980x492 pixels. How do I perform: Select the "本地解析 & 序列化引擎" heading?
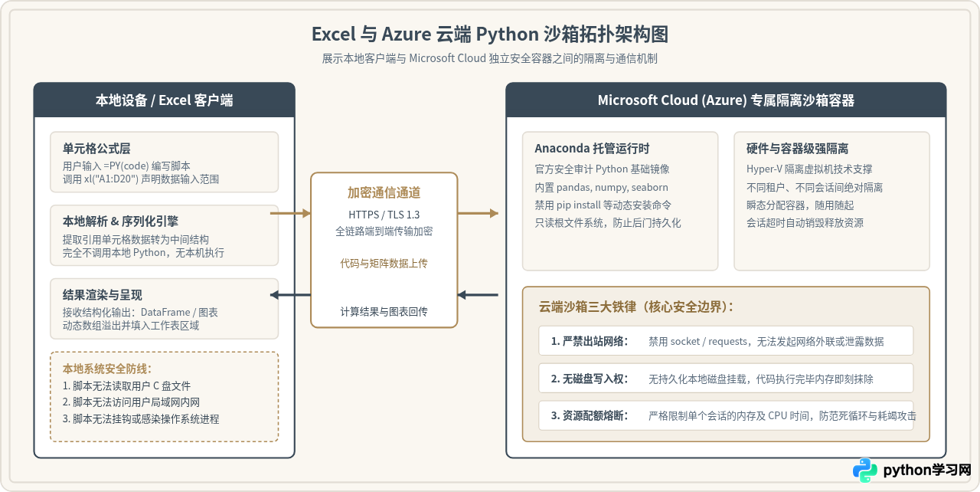(x=120, y=221)
